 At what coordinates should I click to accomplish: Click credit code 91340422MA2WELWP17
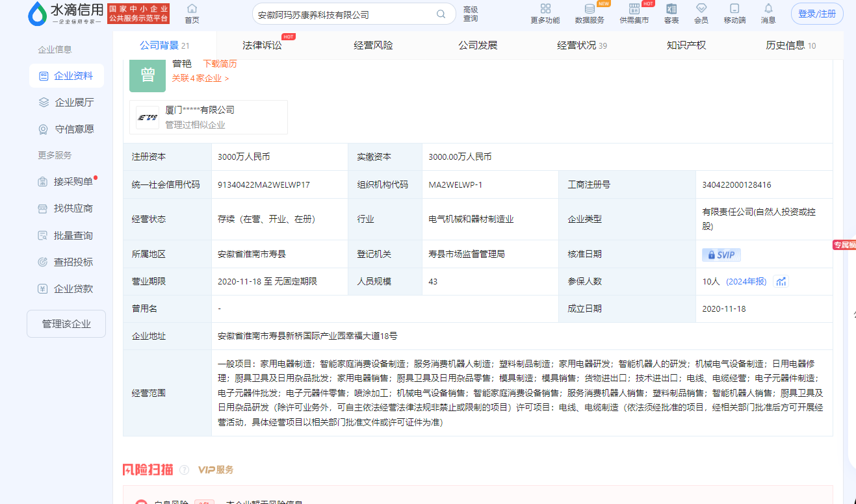264,184
